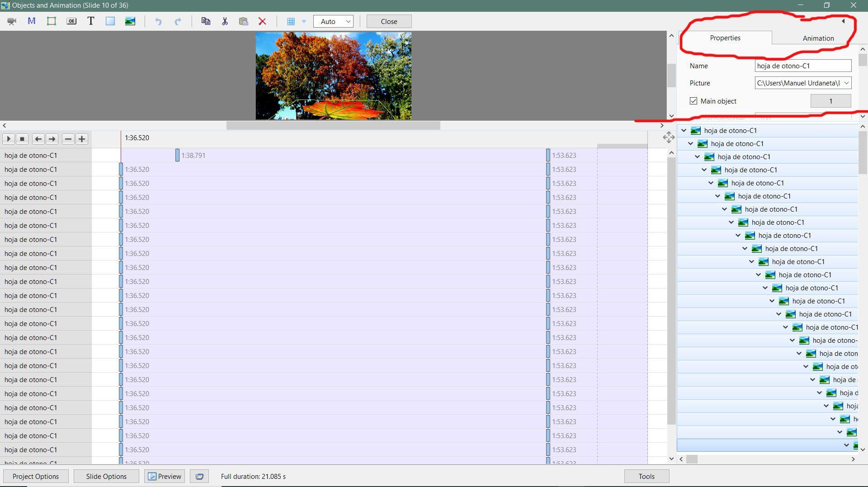Open the grid options dropdown arrow
This screenshot has width=868, height=487.
click(x=304, y=21)
